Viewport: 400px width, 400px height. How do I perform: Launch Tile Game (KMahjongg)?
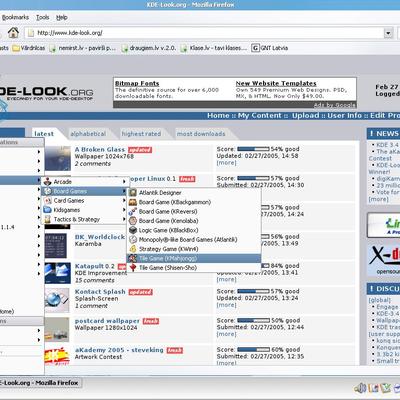pyautogui.click(x=194, y=258)
